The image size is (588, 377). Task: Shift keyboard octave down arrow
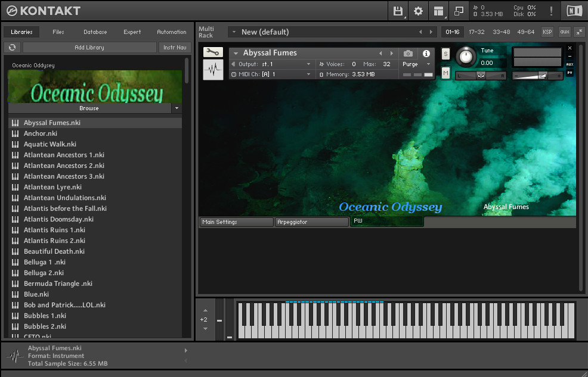coord(205,329)
